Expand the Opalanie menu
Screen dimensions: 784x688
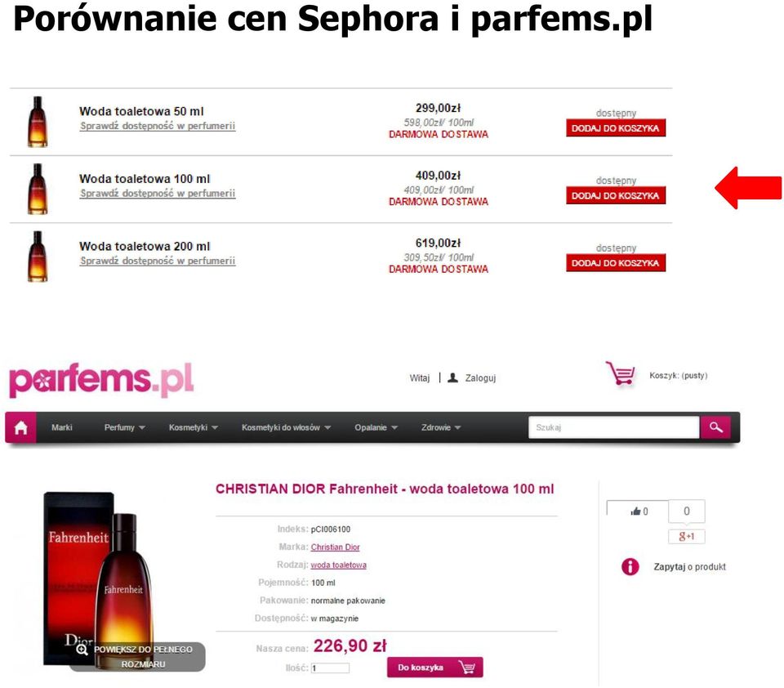(376, 427)
